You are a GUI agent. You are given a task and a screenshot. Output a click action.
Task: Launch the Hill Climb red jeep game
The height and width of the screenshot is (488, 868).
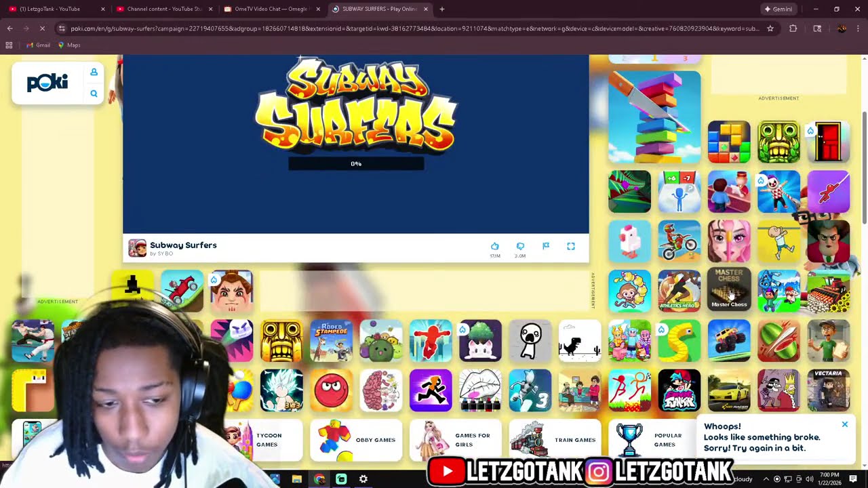click(182, 291)
